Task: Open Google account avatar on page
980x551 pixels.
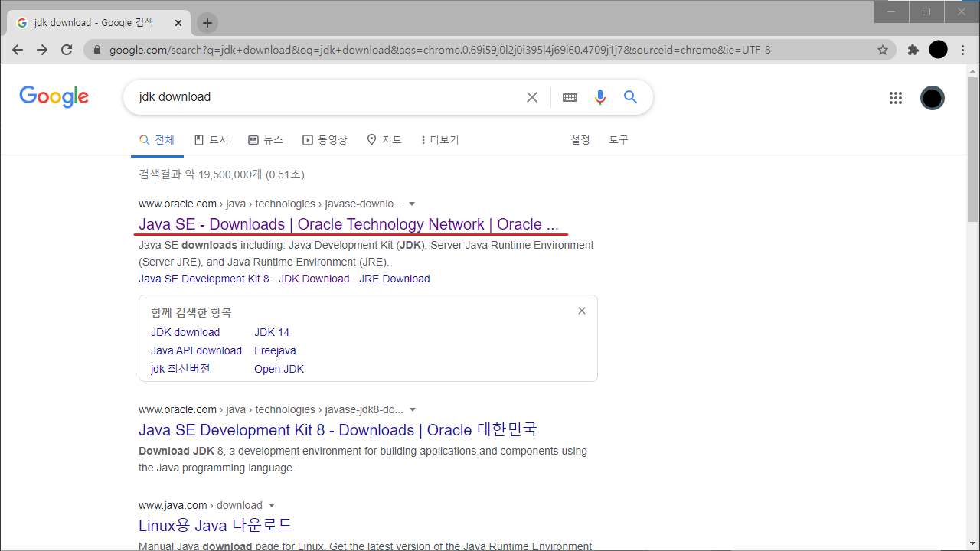Action: click(x=933, y=98)
